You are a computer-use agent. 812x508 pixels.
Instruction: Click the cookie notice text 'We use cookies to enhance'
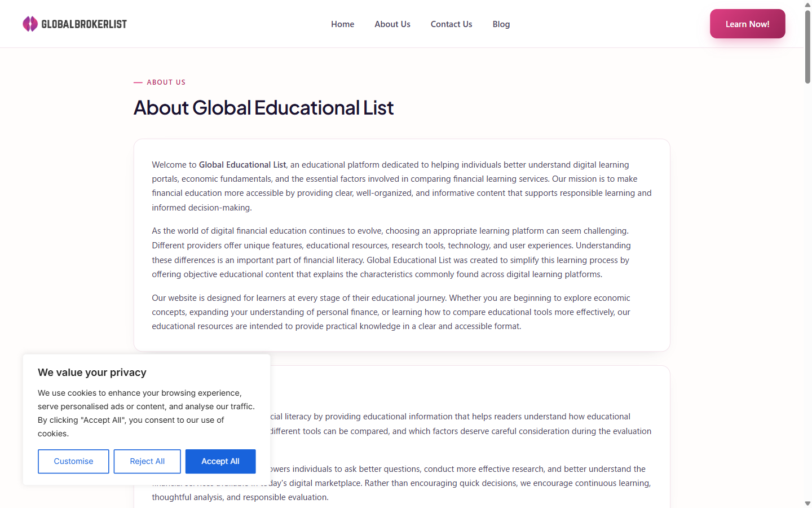[146, 413]
